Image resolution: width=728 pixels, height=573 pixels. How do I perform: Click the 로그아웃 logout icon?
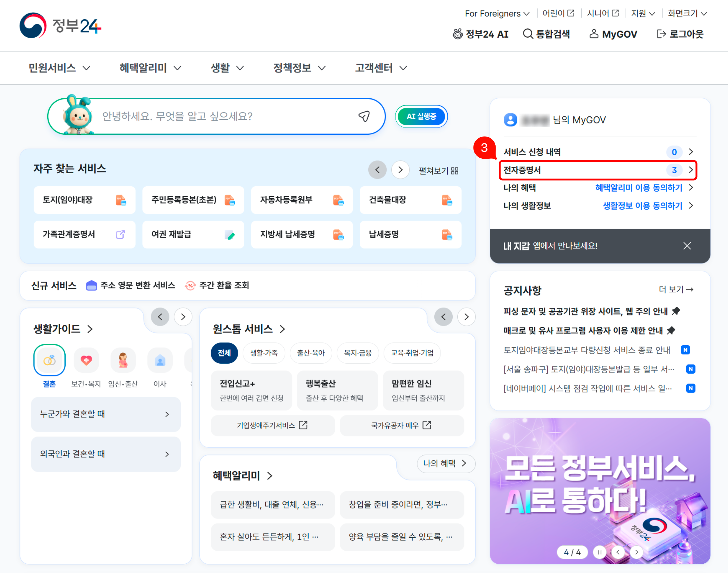[x=662, y=34]
